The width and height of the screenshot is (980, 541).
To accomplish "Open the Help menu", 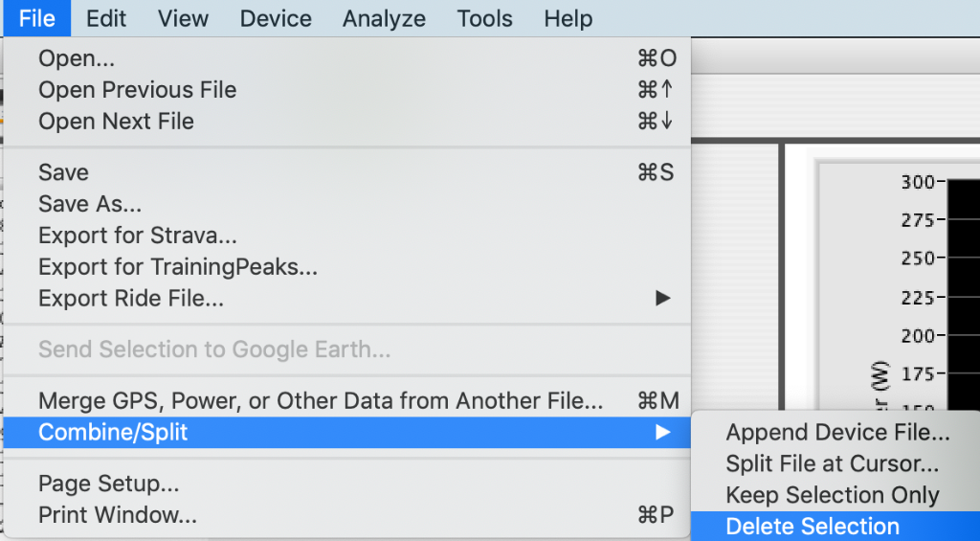I will coord(568,18).
